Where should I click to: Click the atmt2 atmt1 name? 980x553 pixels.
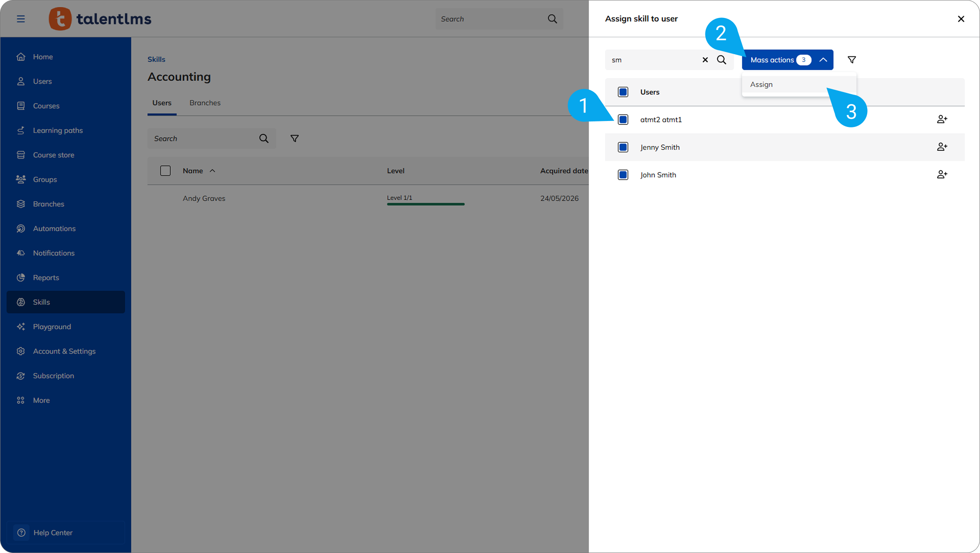click(x=661, y=120)
